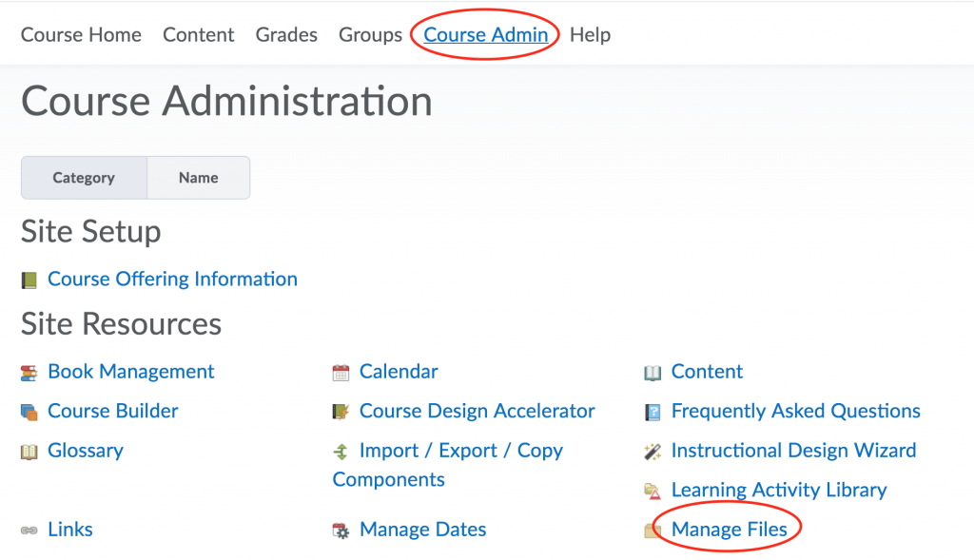This screenshot has height=560, width=974.
Task: Click the Instructional Design Wizard wand icon
Action: (x=653, y=450)
